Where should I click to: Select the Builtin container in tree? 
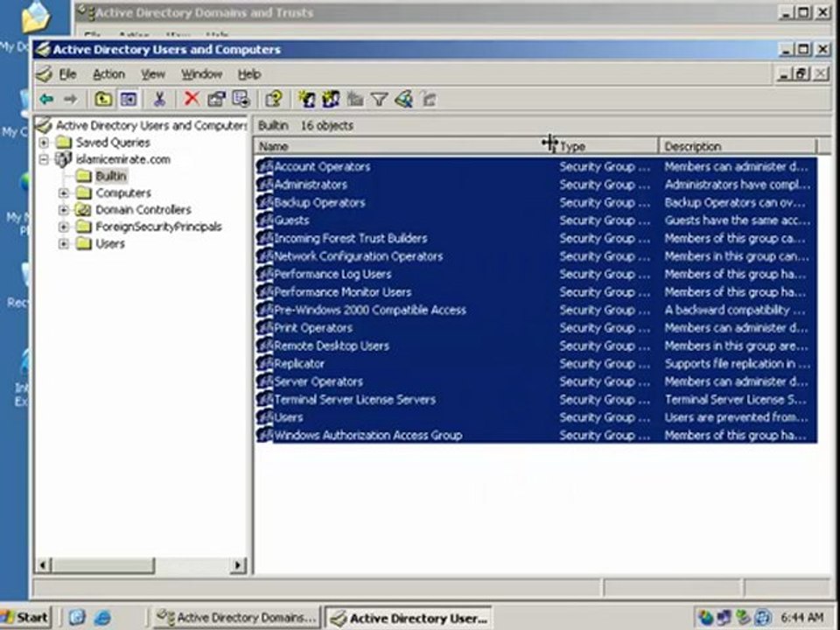pyautogui.click(x=111, y=176)
